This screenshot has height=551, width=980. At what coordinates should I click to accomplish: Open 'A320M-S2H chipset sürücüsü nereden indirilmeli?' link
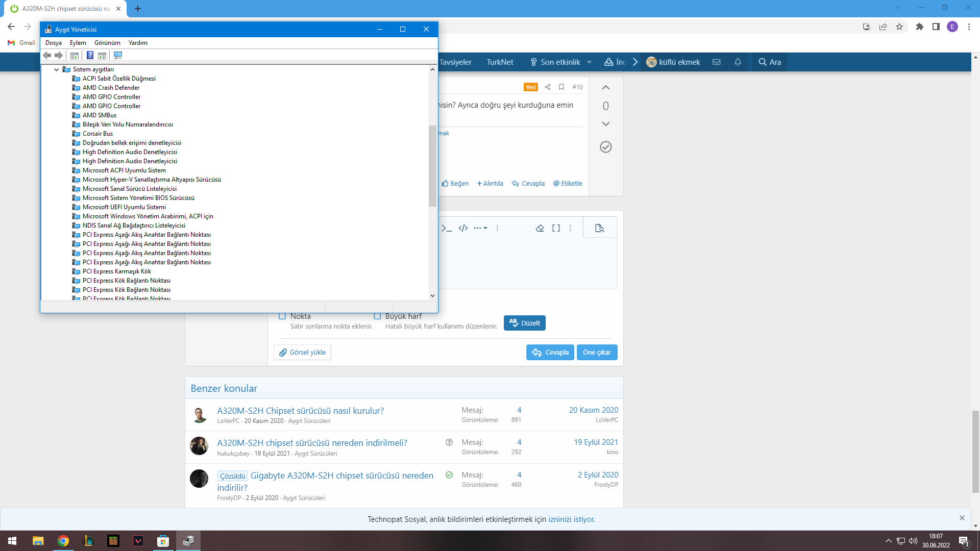[x=312, y=443]
